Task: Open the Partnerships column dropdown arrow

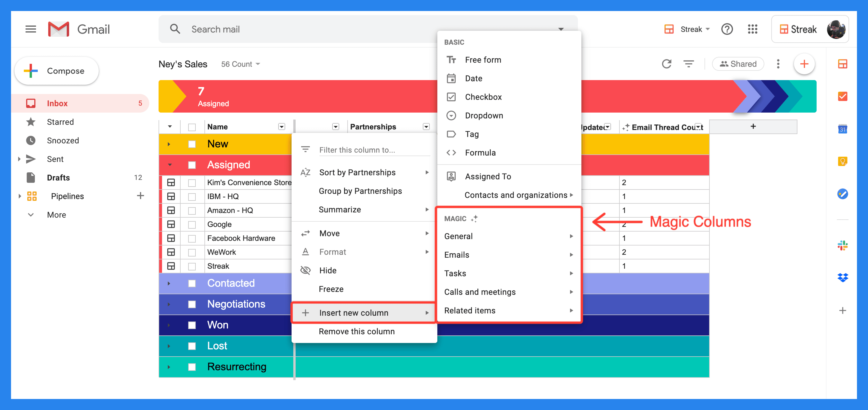Action: [x=426, y=127]
